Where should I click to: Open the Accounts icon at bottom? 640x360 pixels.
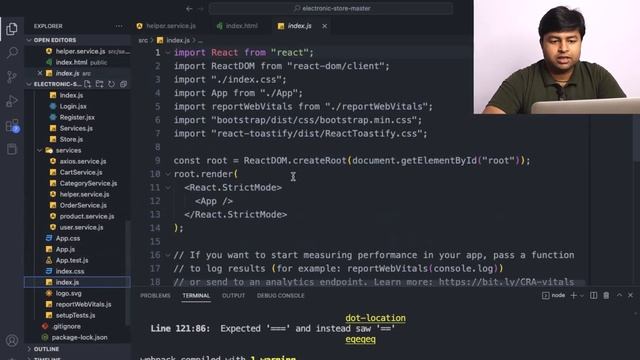12,340
